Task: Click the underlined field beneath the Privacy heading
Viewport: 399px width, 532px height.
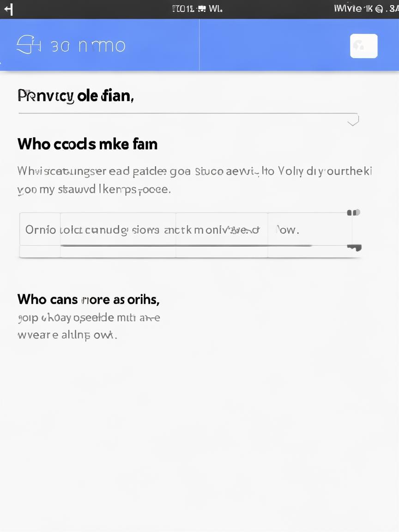Action: point(187,113)
